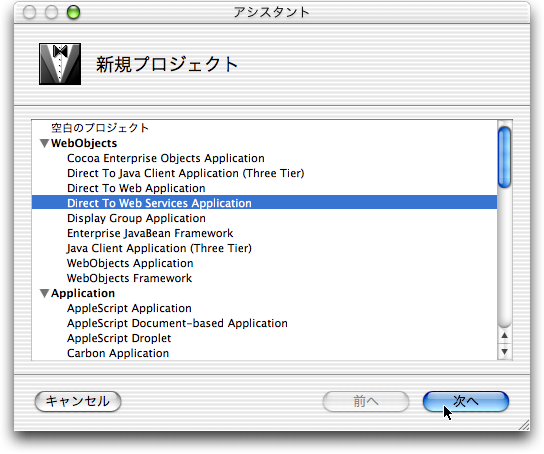
Task: Click the green zoom window button
Action: click(74, 12)
